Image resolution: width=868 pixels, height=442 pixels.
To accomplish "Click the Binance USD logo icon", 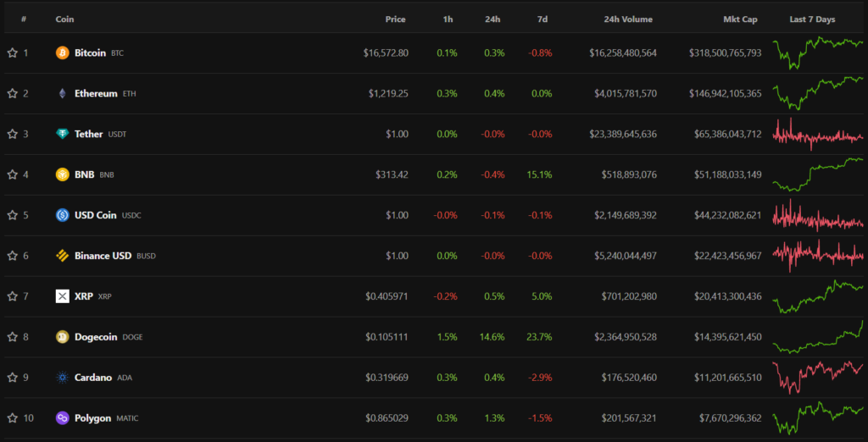I will point(63,256).
